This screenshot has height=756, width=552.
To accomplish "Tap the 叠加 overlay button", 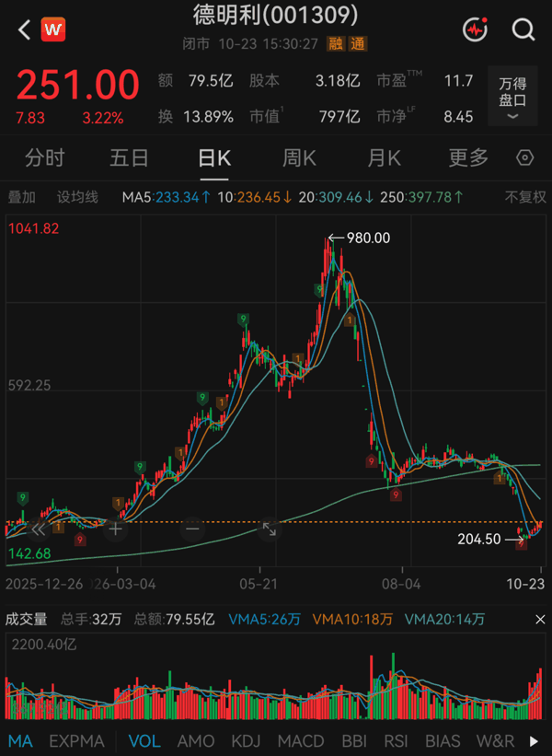I will click(x=22, y=197).
